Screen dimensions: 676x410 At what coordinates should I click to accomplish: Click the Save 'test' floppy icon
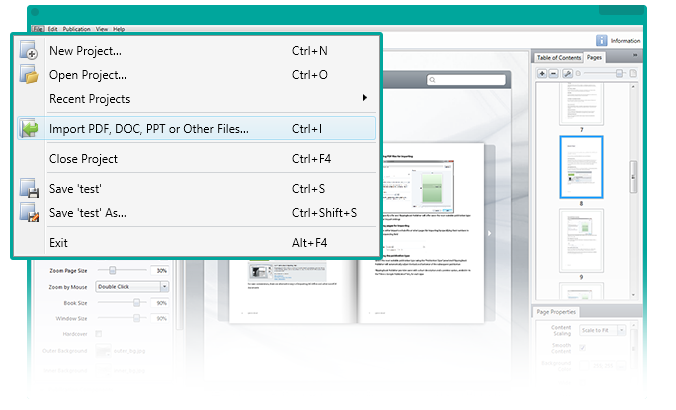[29, 188]
